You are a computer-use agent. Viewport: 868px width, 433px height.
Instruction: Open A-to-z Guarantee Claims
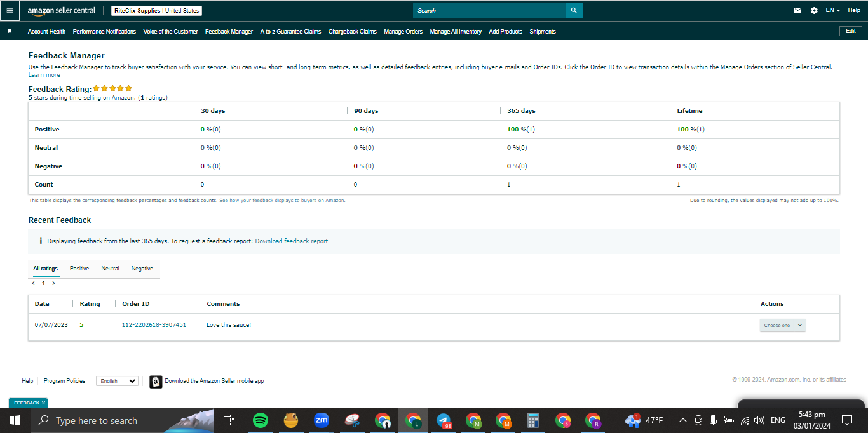pyautogui.click(x=290, y=32)
